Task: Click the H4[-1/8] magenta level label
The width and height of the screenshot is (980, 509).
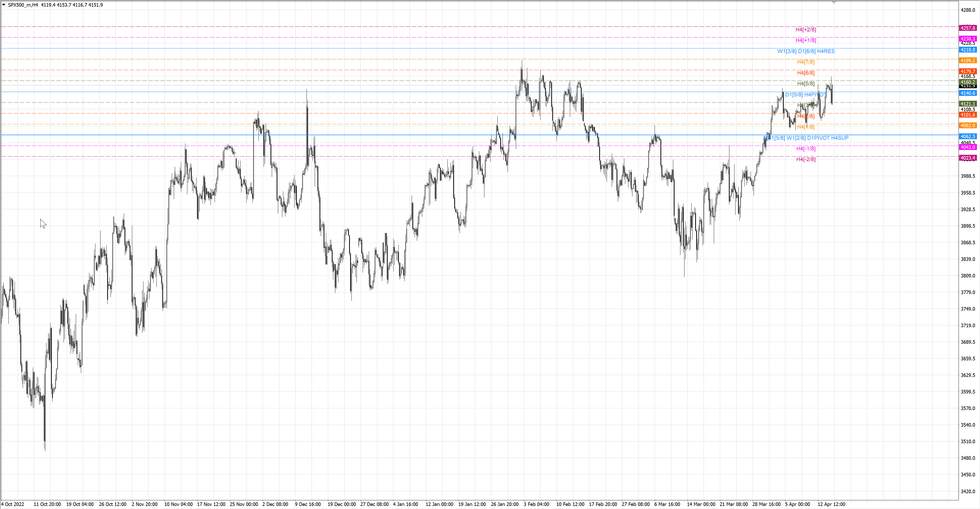Action: 806,149
